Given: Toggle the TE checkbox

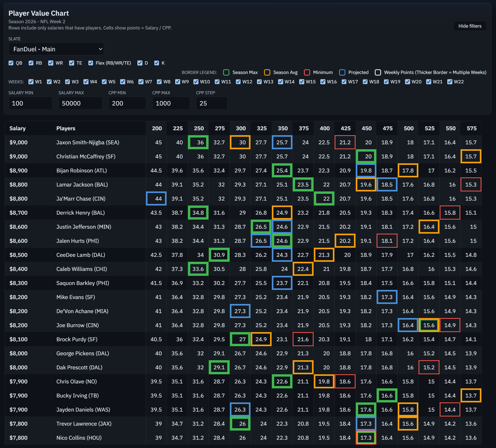Looking at the screenshot, I should coord(72,63).
